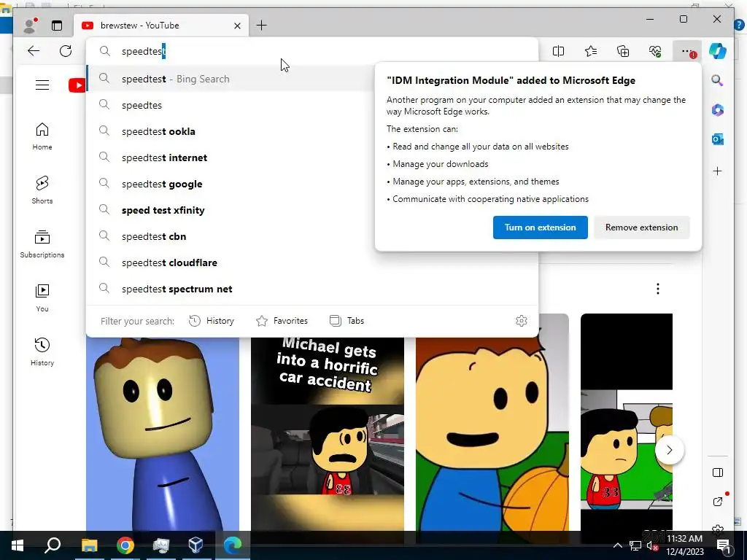
Task: Click in the address bar text field
Action: (312, 51)
